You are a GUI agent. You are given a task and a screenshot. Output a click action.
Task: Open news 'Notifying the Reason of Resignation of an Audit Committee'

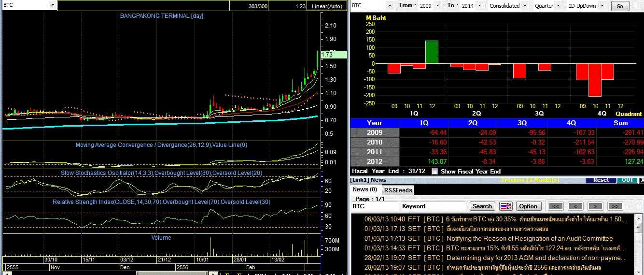530,238
